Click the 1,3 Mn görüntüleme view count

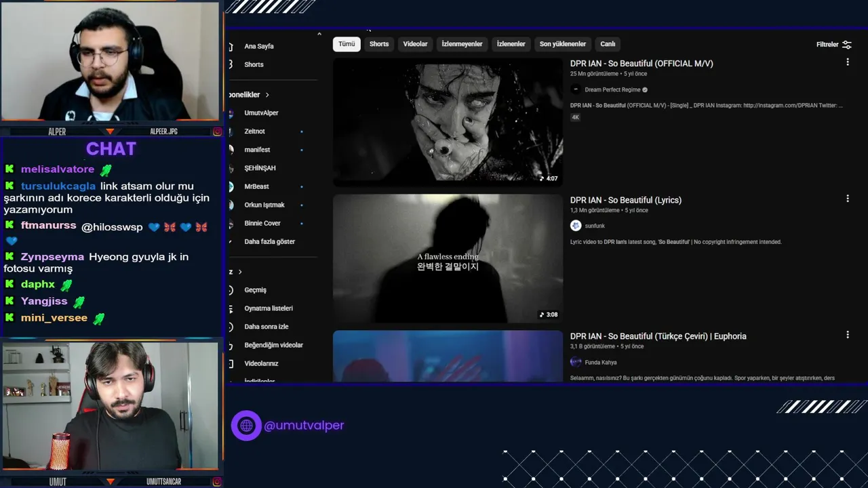(595, 210)
